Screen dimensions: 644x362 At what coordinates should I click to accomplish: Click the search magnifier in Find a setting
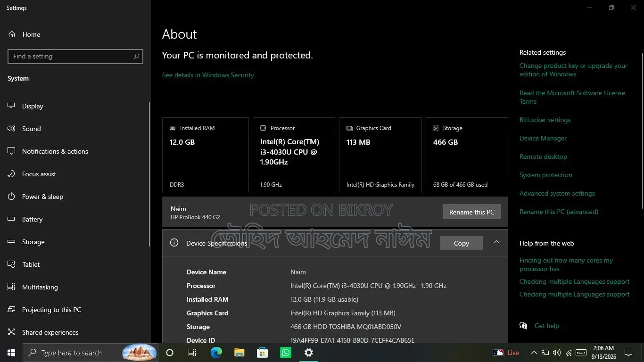pos(136,57)
